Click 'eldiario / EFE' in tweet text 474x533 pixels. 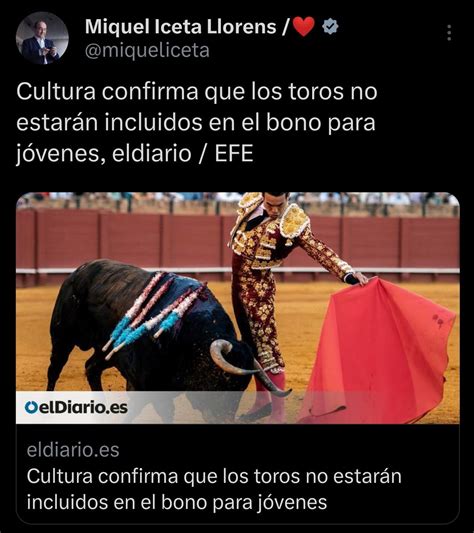click(183, 153)
